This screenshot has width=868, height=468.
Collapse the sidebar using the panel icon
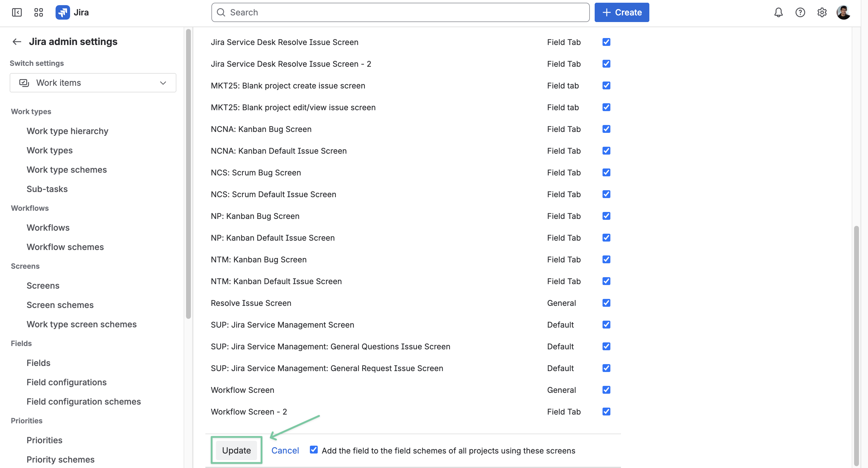(17, 12)
